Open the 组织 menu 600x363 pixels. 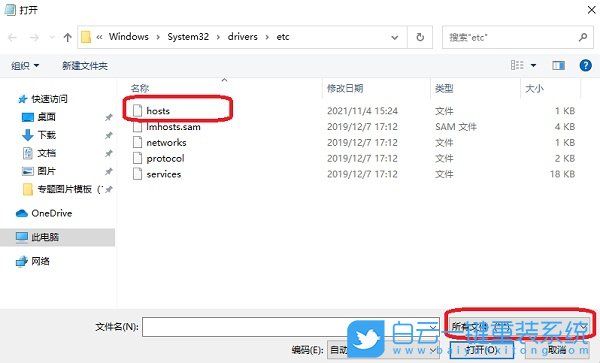pos(25,66)
